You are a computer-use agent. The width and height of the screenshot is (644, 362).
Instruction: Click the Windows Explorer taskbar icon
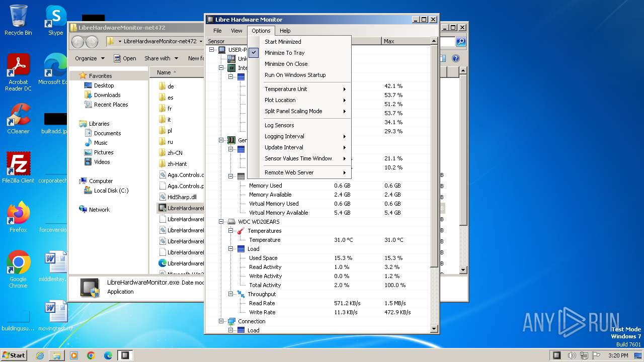pos(57,355)
